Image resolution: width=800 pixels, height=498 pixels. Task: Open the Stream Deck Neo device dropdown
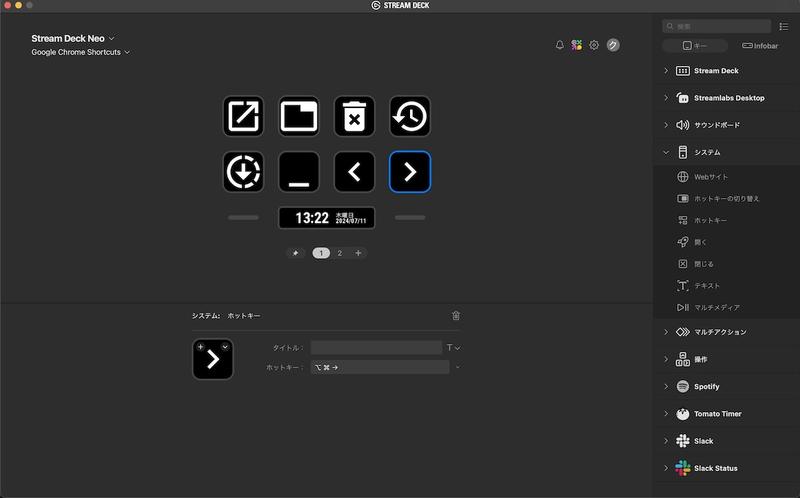coord(73,38)
